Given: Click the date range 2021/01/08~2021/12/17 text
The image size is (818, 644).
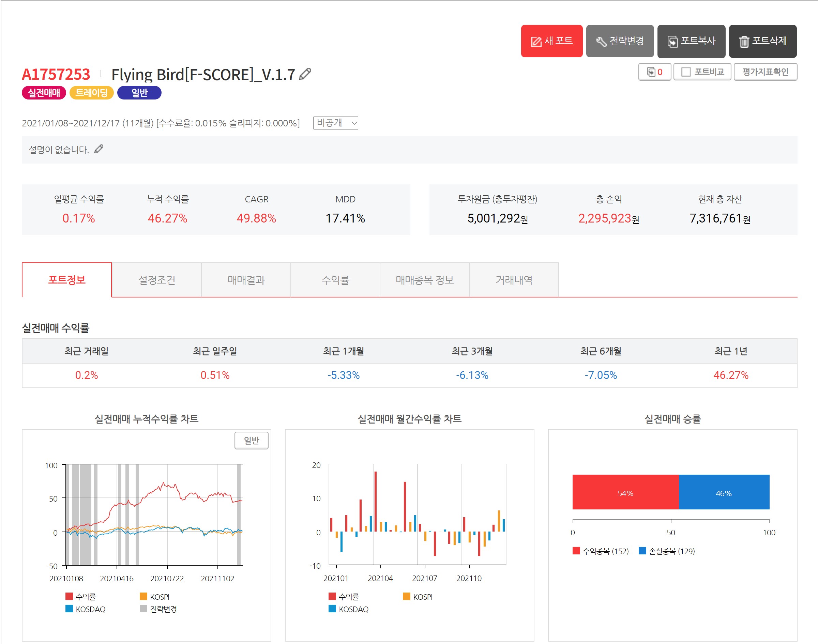Looking at the screenshot, I should (71, 123).
